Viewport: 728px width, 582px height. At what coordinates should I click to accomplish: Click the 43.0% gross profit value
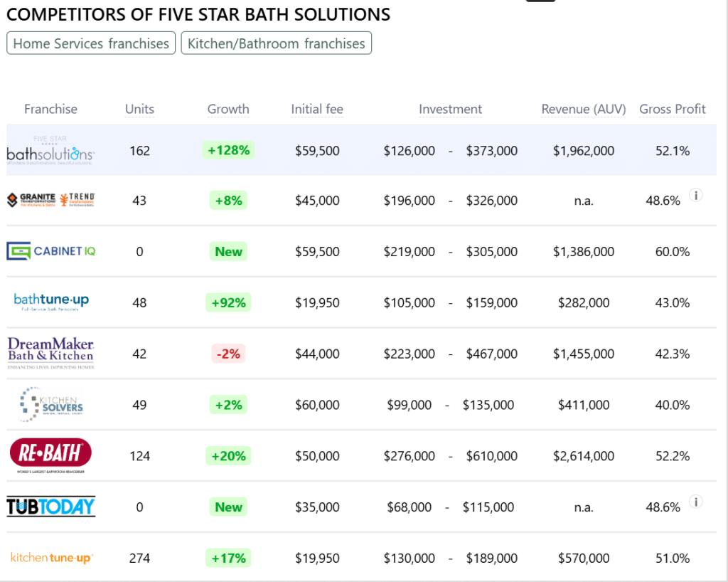pos(673,302)
